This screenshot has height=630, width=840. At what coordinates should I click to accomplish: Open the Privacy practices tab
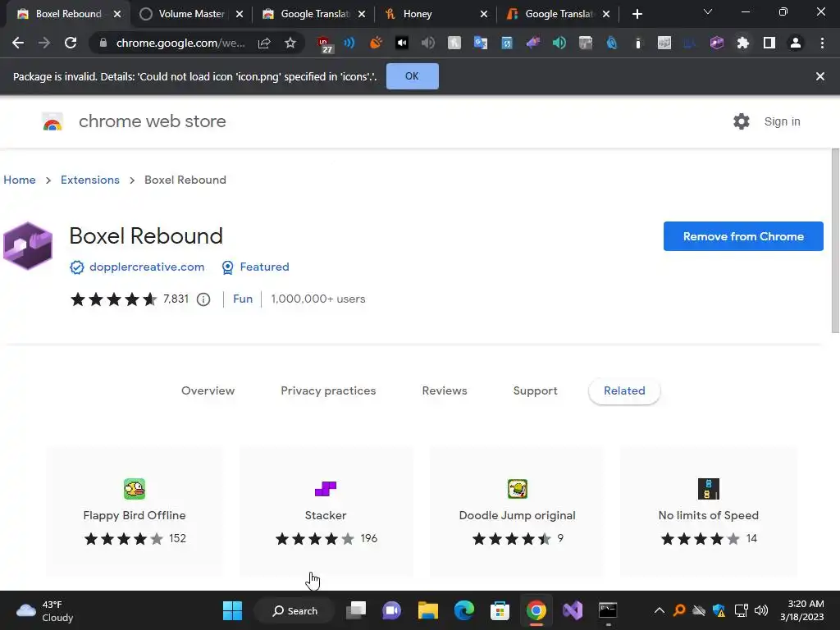(x=328, y=391)
